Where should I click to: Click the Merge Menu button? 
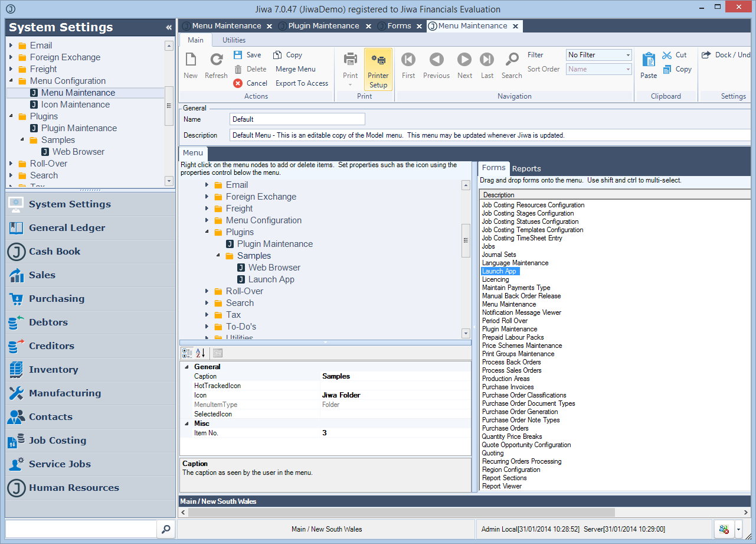click(295, 69)
